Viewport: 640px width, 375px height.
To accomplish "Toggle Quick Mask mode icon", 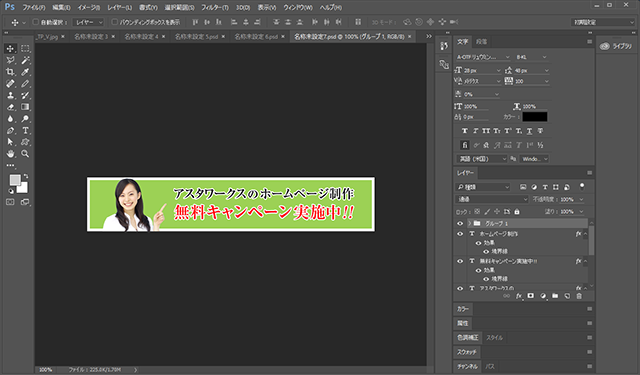I will click(10, 202).
